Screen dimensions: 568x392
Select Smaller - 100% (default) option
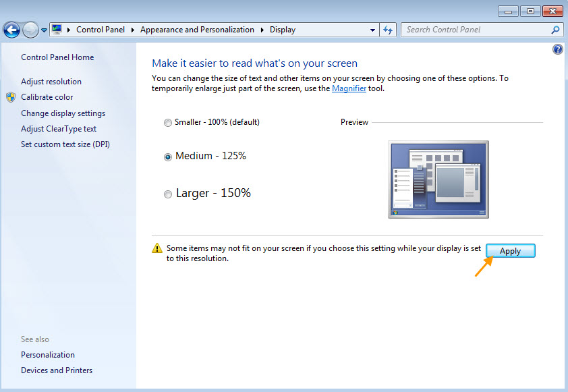(x=168, y=123)
